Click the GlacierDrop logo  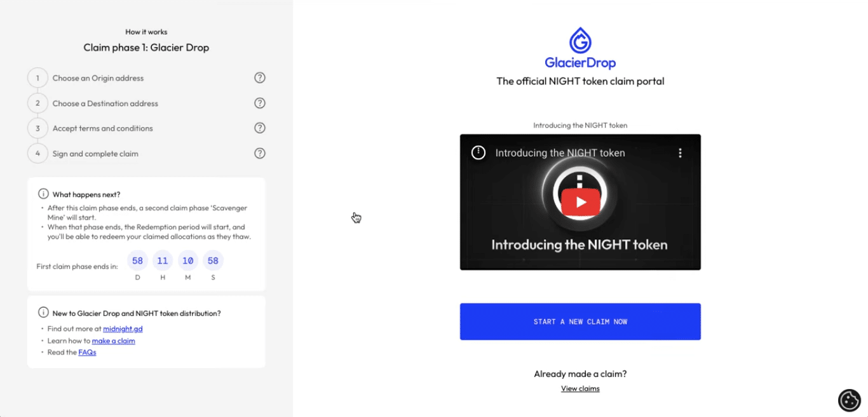580,48
